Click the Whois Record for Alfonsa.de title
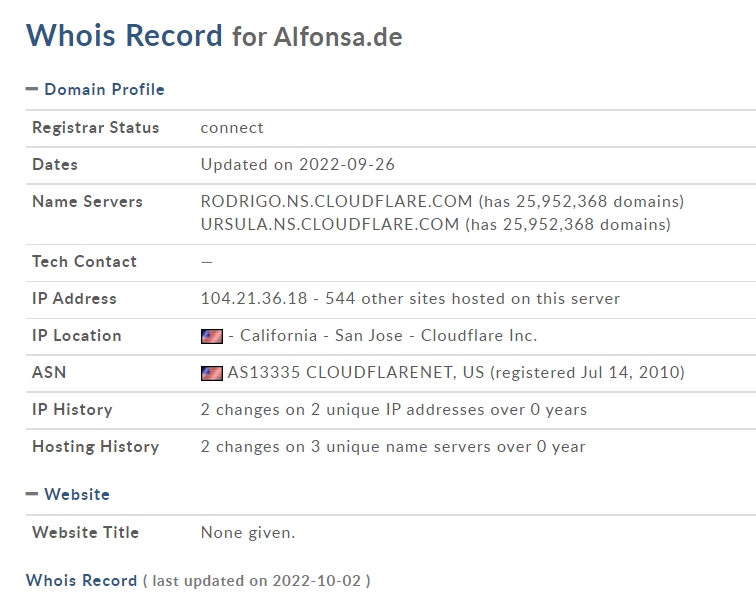The width and height of the screenshot is (756, 597). point(214,36)
